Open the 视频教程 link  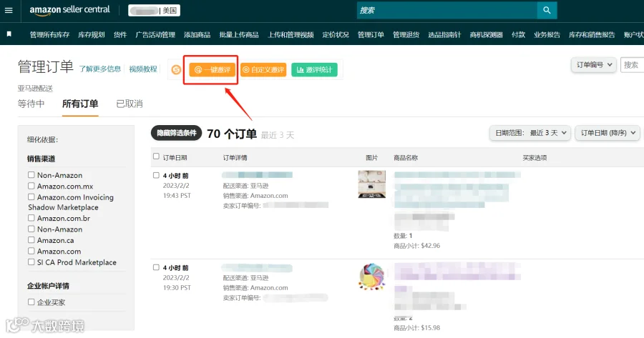coord(143,69)
